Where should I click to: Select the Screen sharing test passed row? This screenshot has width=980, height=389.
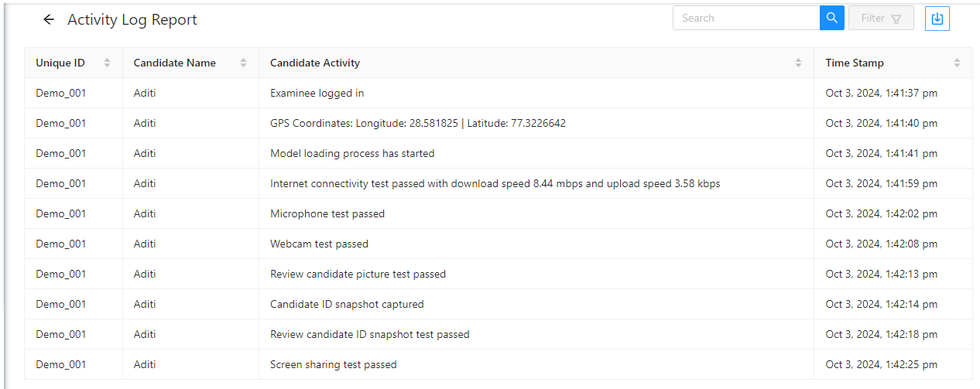tap(499, 364)
